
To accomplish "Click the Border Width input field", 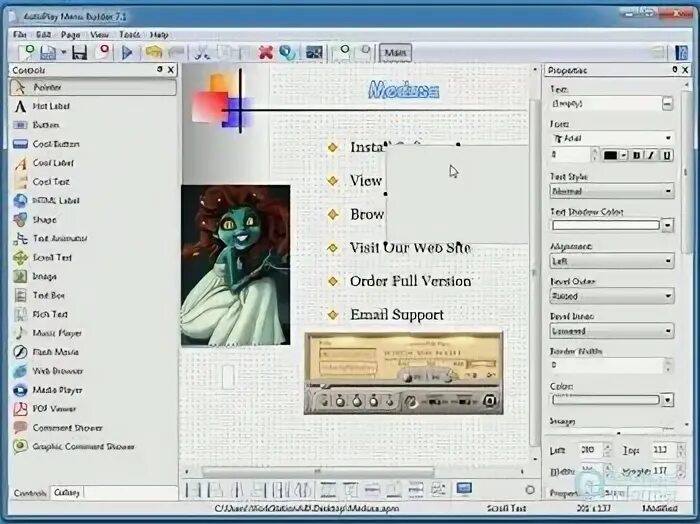I will coord(608,366).
